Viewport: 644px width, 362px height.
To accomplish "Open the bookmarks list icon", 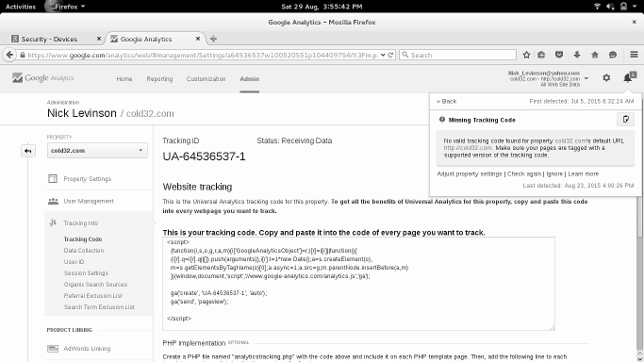I will click(x=541, y=55).
